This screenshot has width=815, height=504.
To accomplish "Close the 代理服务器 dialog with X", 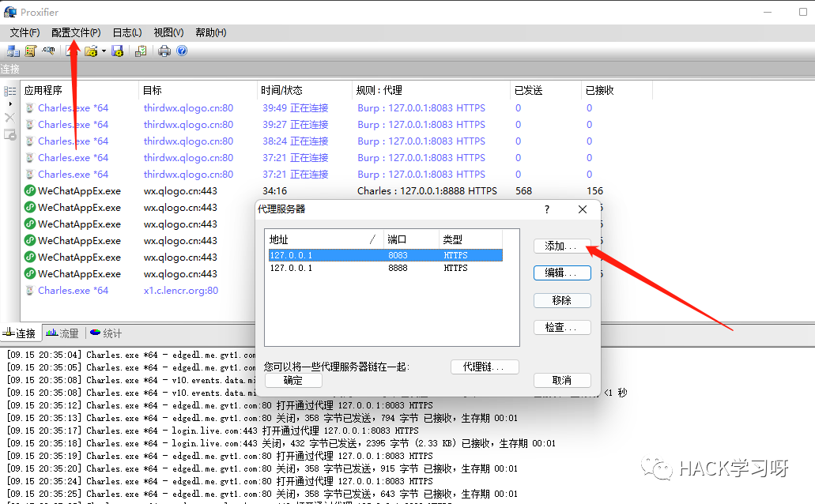I will pos(583,209).
